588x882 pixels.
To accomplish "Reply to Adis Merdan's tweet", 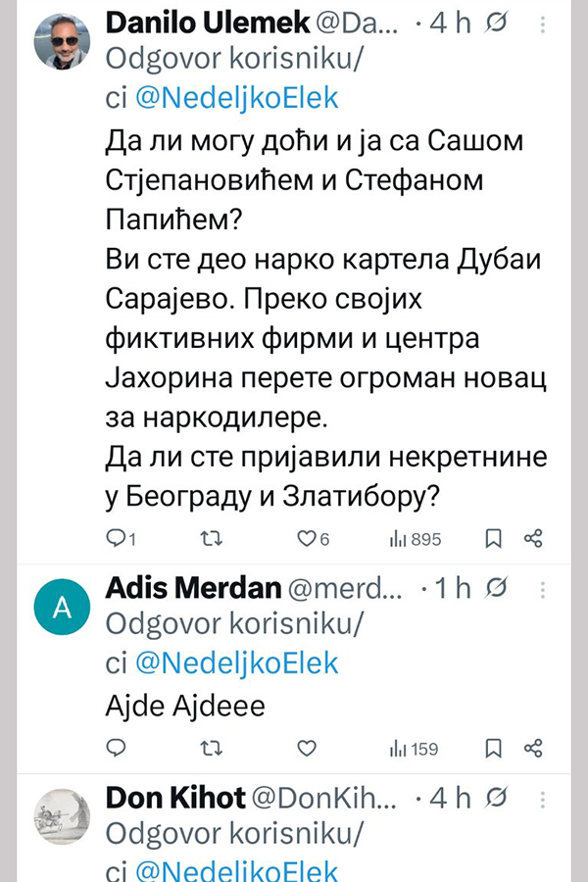I will tap(116, 749).
